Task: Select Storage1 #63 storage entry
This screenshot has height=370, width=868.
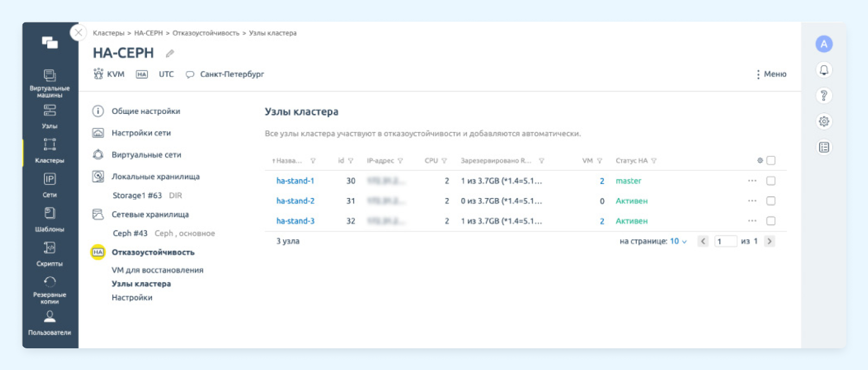Action: pos(147,195)
